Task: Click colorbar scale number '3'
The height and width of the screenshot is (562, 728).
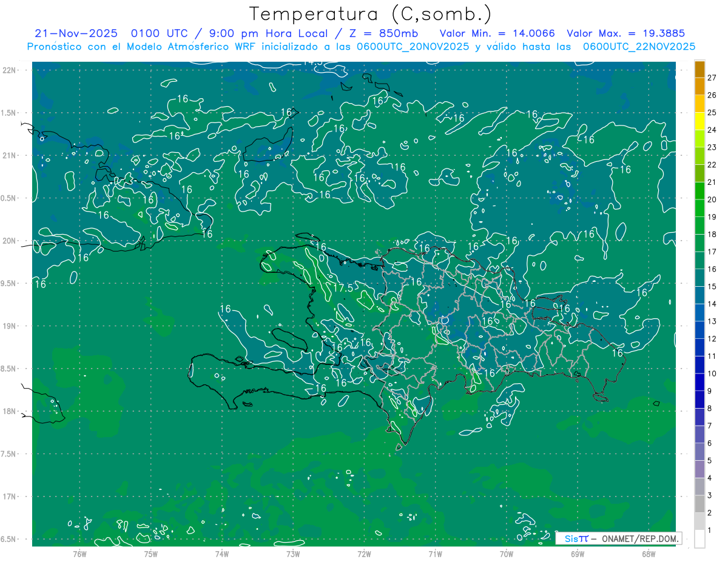Action: tap(710, 495)
